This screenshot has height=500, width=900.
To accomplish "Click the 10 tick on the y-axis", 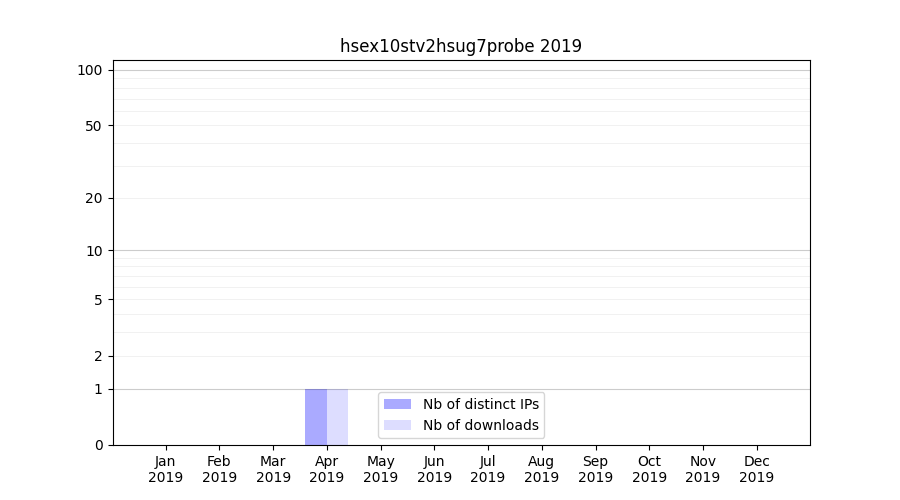I will pyautogui.click(x=94, y=251).
